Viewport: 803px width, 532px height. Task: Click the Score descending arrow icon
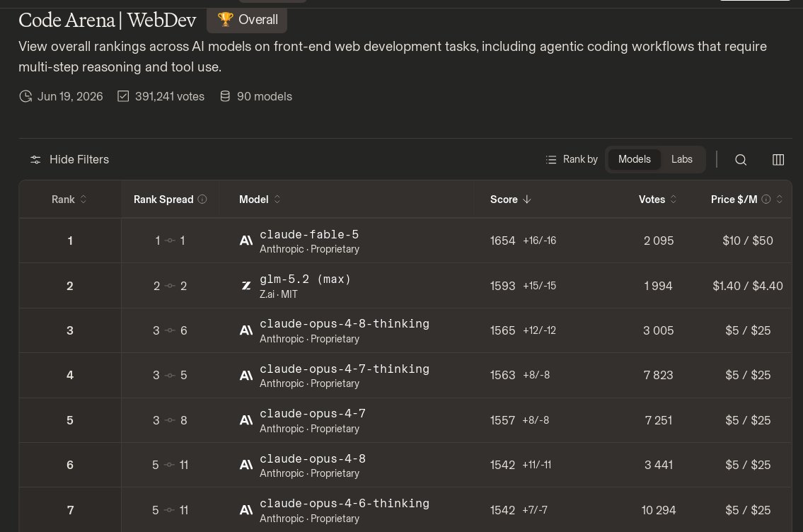tap(527, 199)
